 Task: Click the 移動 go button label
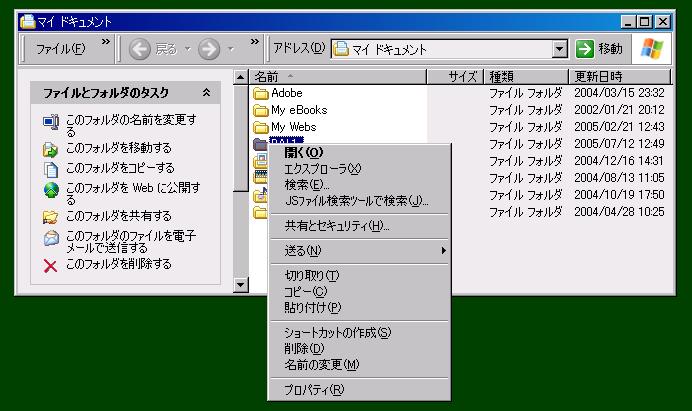610,49
